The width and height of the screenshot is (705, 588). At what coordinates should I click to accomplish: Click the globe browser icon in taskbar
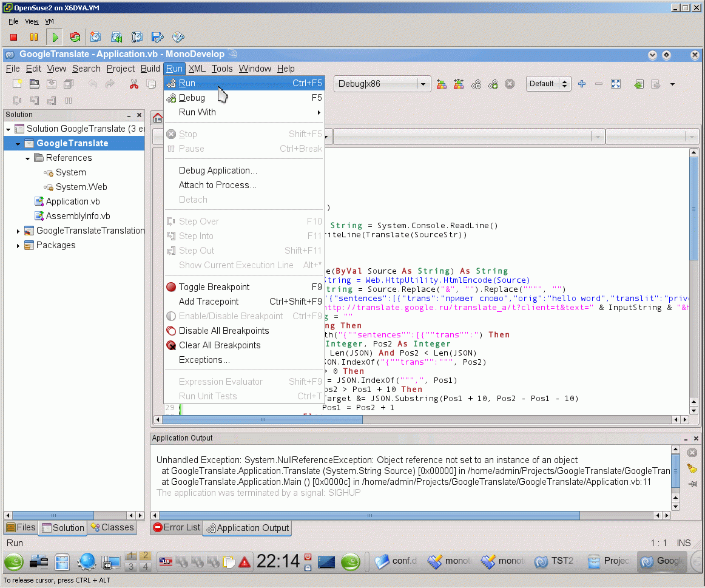click(86, 562)
